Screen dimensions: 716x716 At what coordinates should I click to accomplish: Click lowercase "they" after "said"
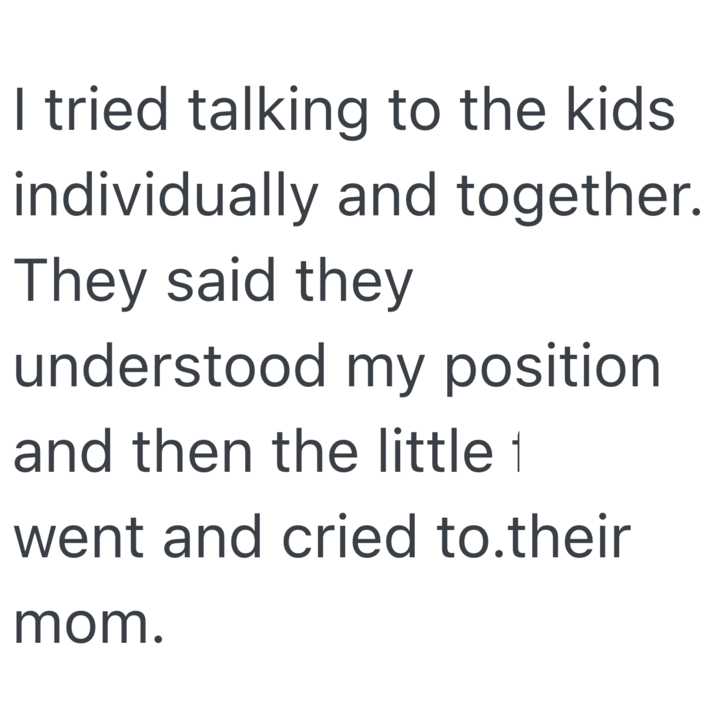coord(353,283)
